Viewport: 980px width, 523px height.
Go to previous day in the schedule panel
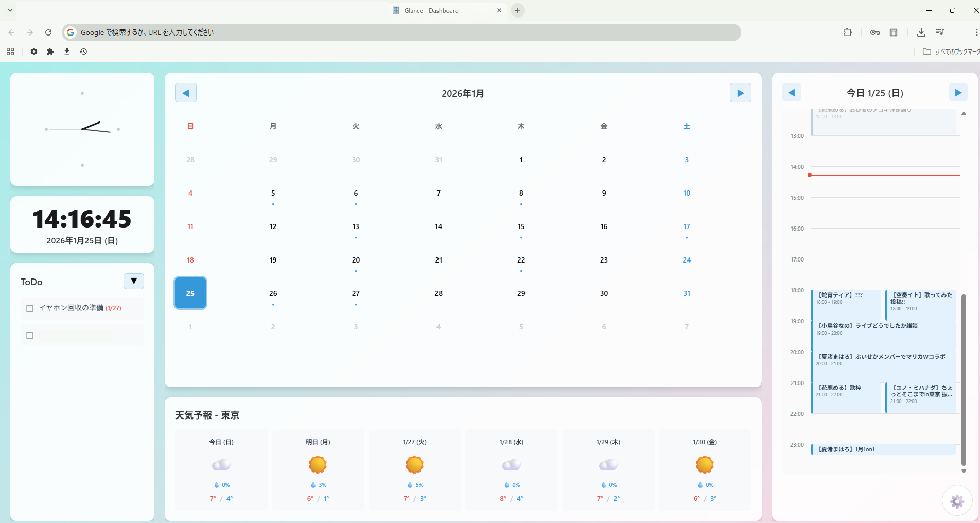tap(792, 92)
